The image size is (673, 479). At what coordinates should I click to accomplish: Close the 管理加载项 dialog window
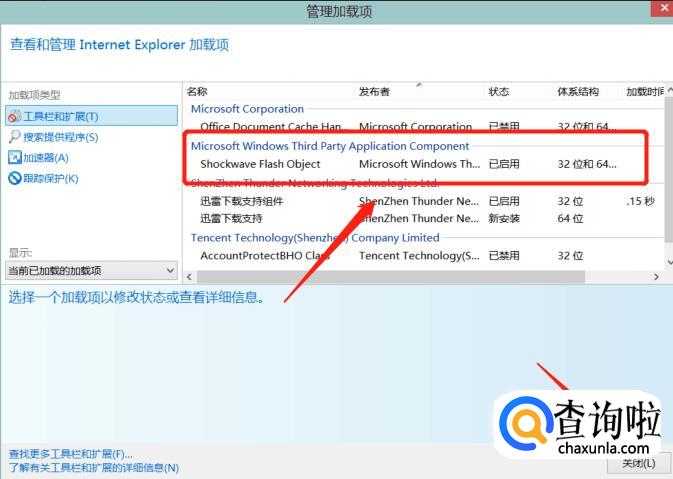pos(662,8)
